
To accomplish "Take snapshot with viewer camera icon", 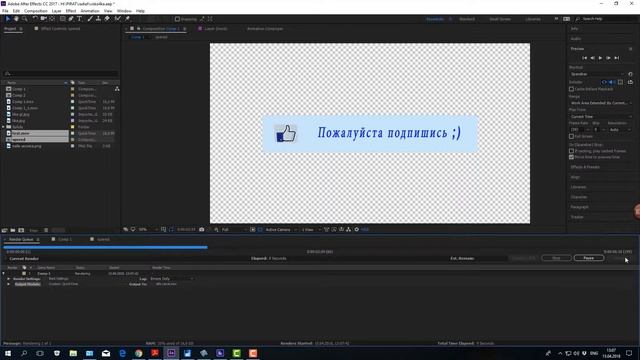I will (x=202, y=230).
